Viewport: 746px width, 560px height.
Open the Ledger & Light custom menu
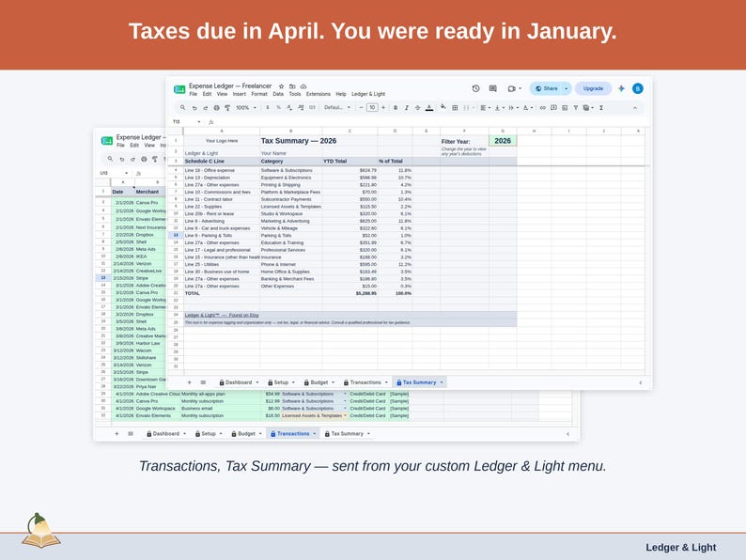(x=368, y=94)
